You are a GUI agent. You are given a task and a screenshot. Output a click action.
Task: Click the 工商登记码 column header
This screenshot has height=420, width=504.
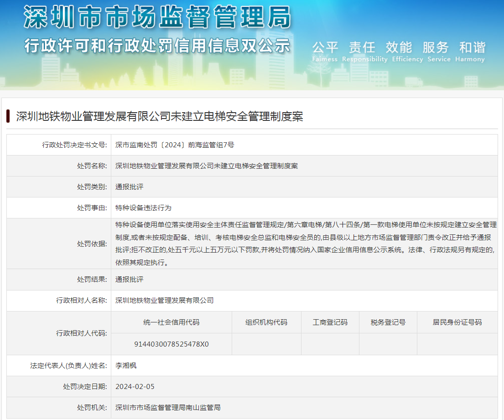330,322
